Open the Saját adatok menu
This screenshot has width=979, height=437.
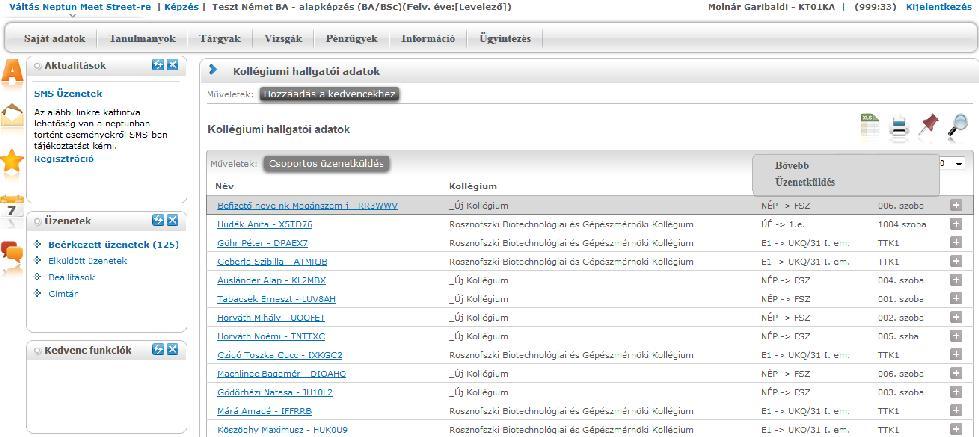[54, 39]
